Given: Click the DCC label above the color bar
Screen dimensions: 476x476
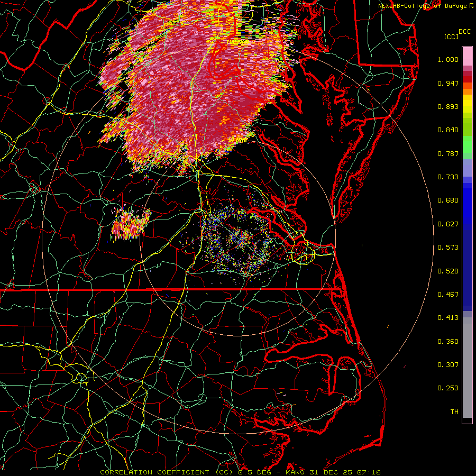Looking at the screenshot, I should [x=464, y=32].
